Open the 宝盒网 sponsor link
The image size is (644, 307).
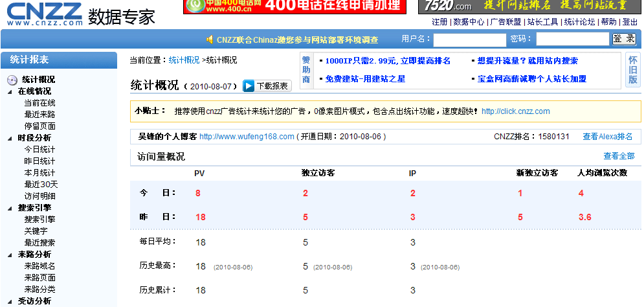[x=531, y=79]
